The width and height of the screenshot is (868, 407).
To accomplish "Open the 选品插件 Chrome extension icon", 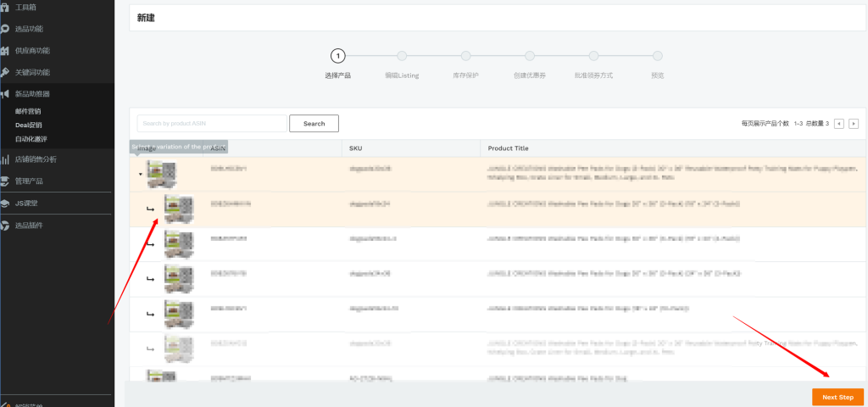I will click(4, 226).
